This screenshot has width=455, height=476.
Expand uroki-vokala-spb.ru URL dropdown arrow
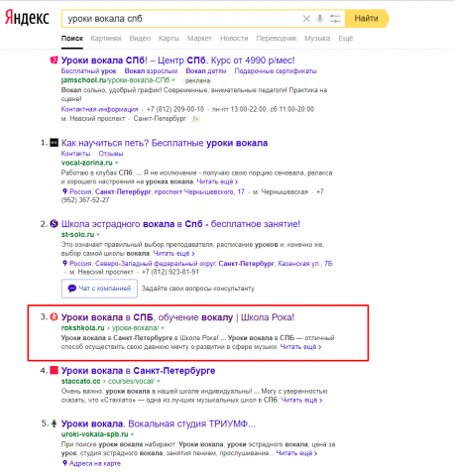132,434
